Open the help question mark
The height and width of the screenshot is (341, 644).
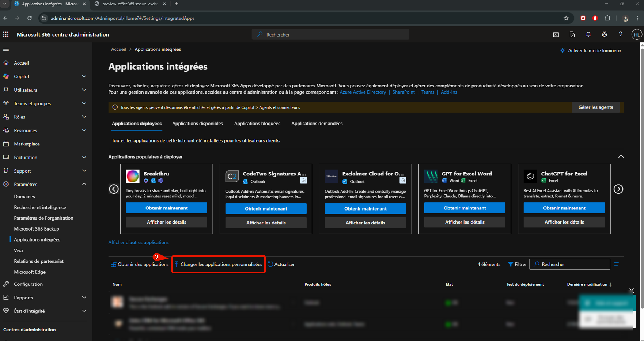(621, 34)
